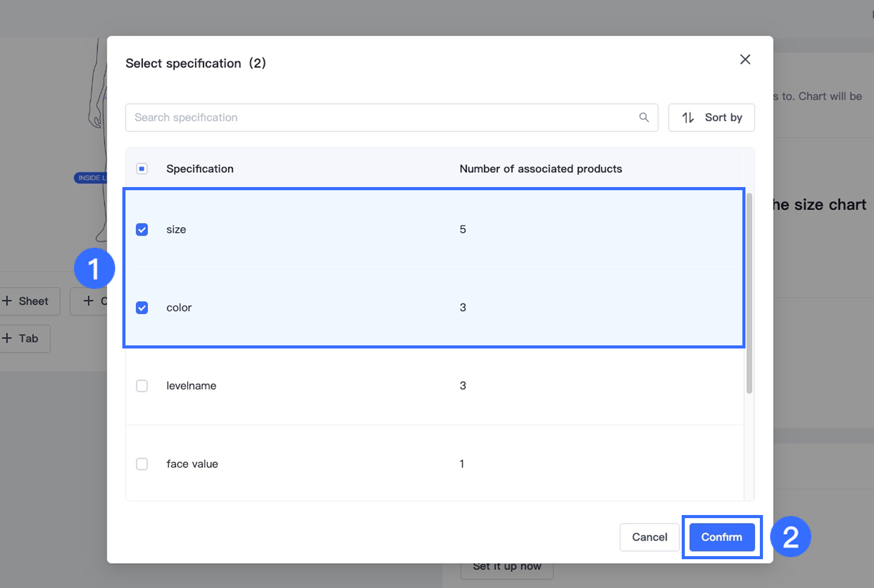Image resolution: width=874 pixels, height=588 pixels.
Task: Click the plus Tab button
Action: coord(22,339)
